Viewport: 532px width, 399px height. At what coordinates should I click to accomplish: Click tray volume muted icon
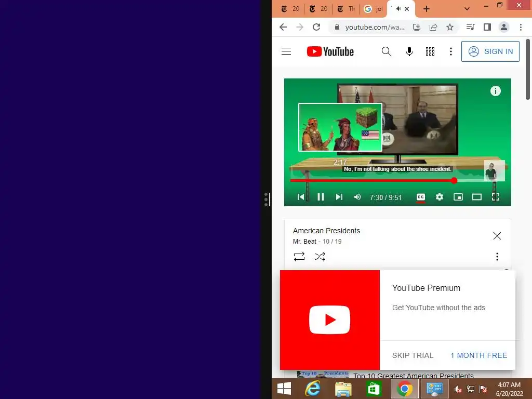pyautogui.click(x=458, y=389)
